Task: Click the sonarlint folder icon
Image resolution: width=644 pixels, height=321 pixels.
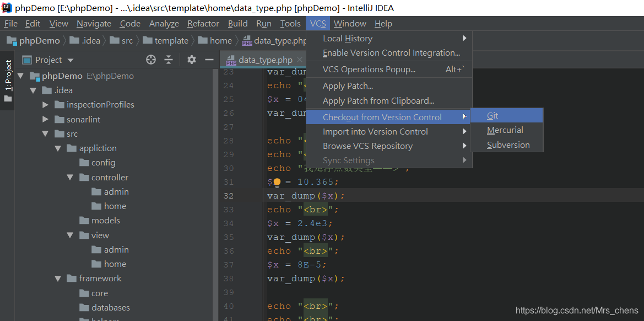Action: [59, 120]
